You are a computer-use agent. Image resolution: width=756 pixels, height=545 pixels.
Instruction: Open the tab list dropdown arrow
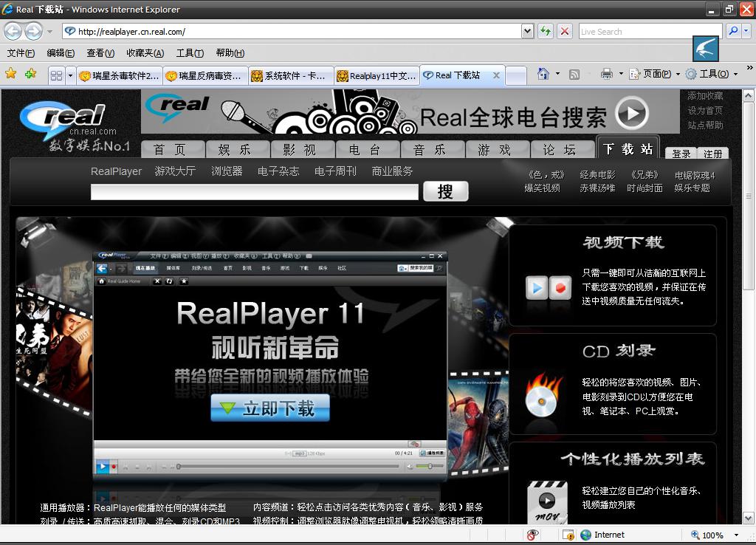coord(70,75)
